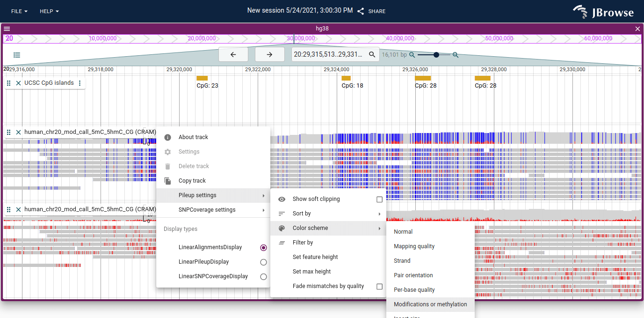This screenshot has height=318, width=644.
Task: Grab the UCSC CpG islands drag handle
Action: click(x=8, y=83)
